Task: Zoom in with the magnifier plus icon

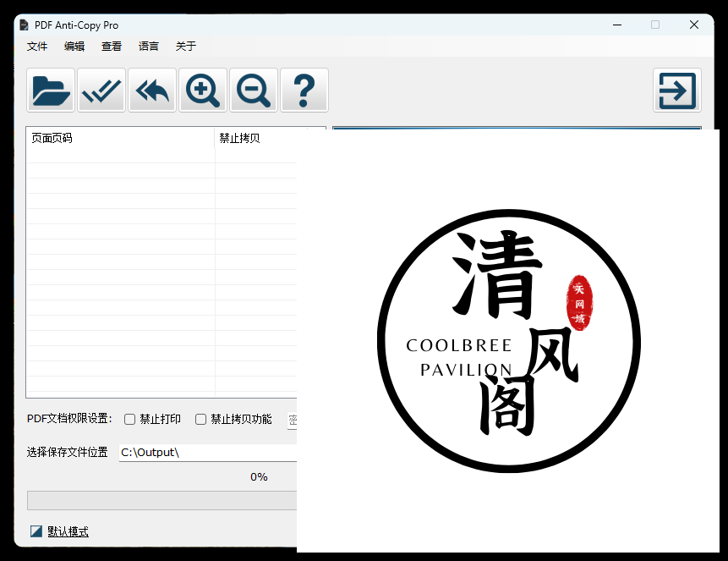Action: [x=203, y=91]
